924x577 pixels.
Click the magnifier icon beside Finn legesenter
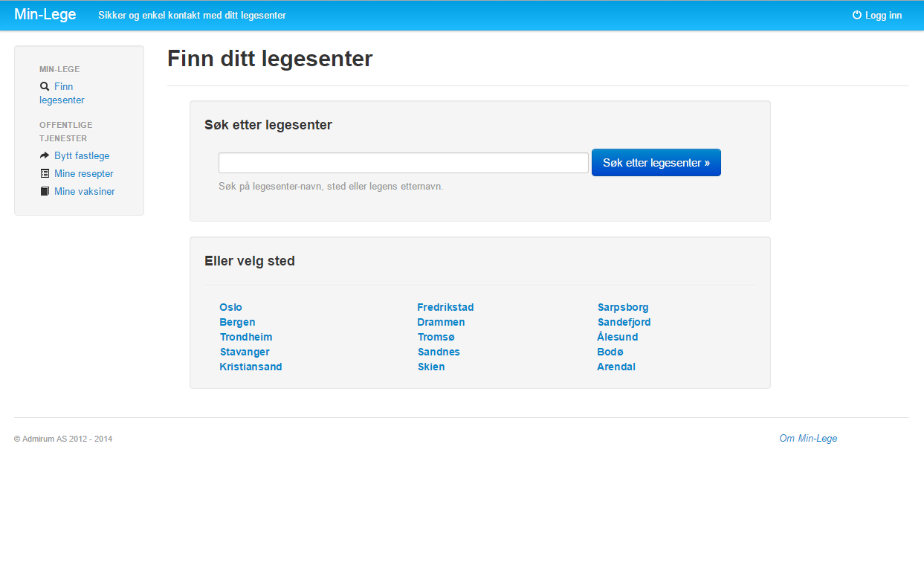pos(45,86)
